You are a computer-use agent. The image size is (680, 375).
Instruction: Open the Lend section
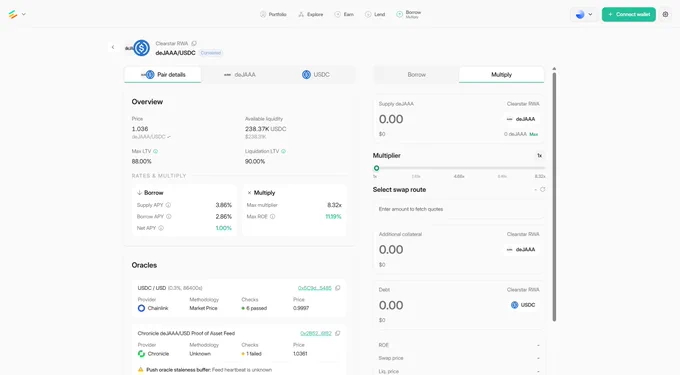(375, 14)
